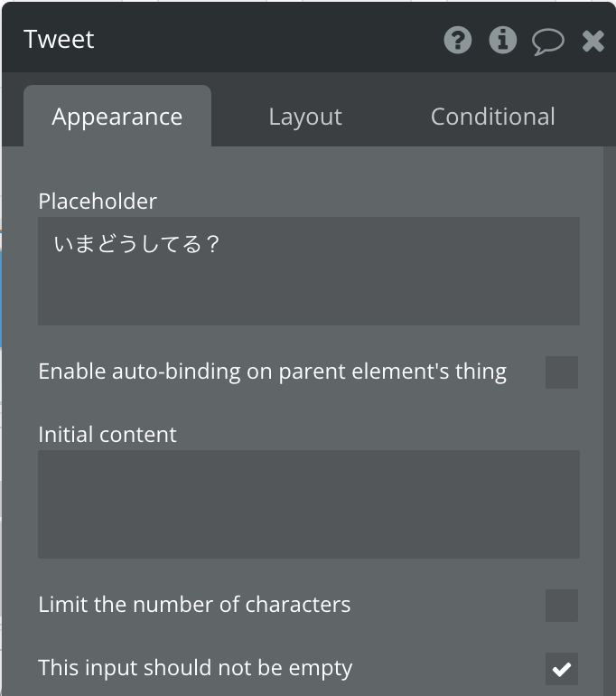Click inside the Placeholder text box
Viewport: 616px width, 696px height.
pyautogui.click(x=309, y=271)
